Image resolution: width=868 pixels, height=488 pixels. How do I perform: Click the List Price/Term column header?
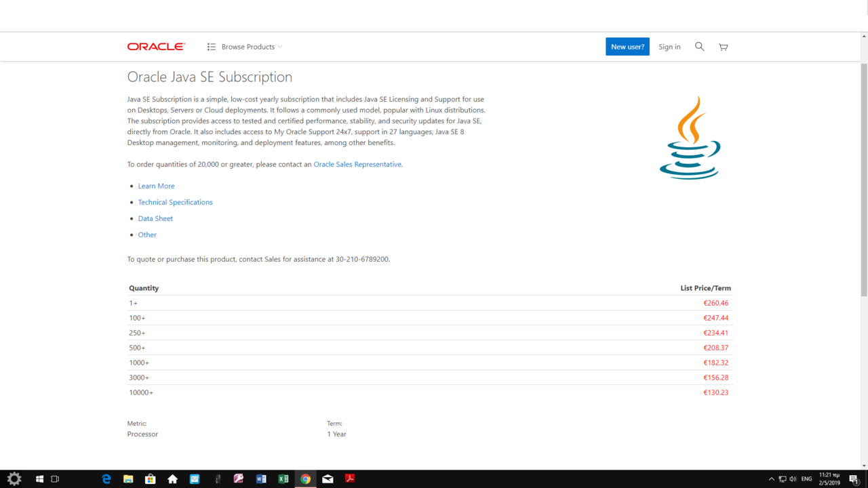click(705, 288)
